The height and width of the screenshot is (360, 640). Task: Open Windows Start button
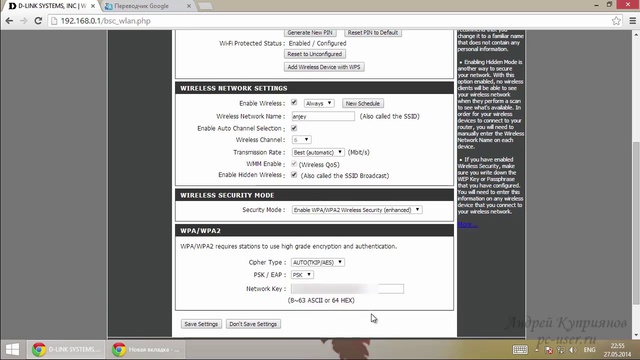12,349
